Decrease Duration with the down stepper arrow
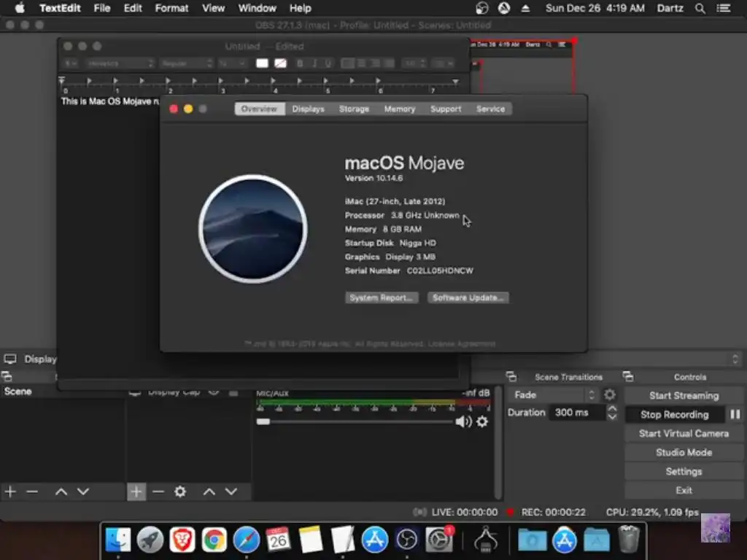 point(612,416)
